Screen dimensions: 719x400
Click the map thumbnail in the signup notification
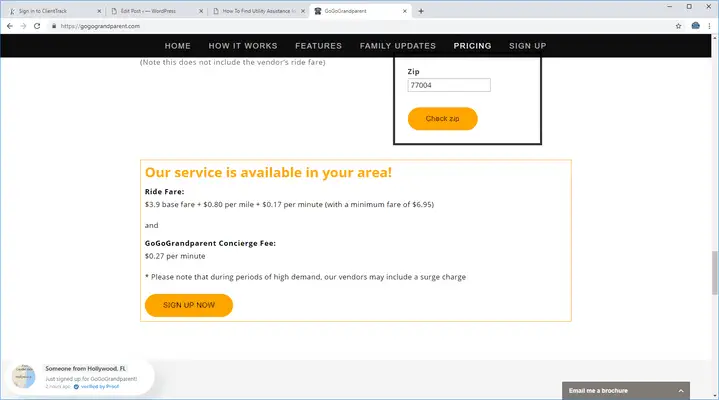23,377
